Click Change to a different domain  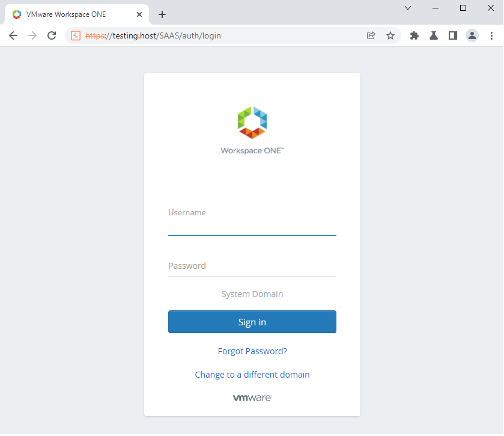(x=252, y=375)
